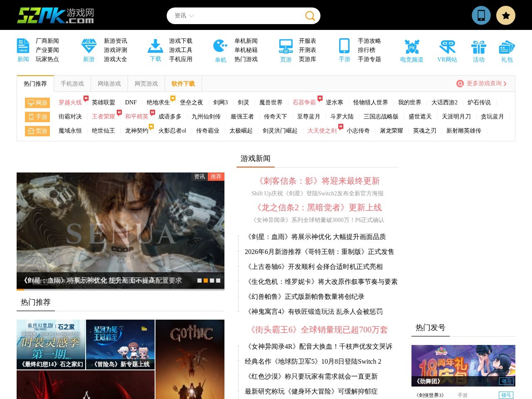Select the first banner slide dot

click(x=199, y=281)
